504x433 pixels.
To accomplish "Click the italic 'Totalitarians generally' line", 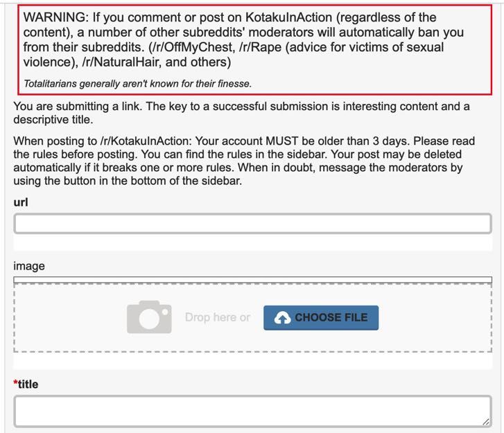I will click(x=137, y=84).
